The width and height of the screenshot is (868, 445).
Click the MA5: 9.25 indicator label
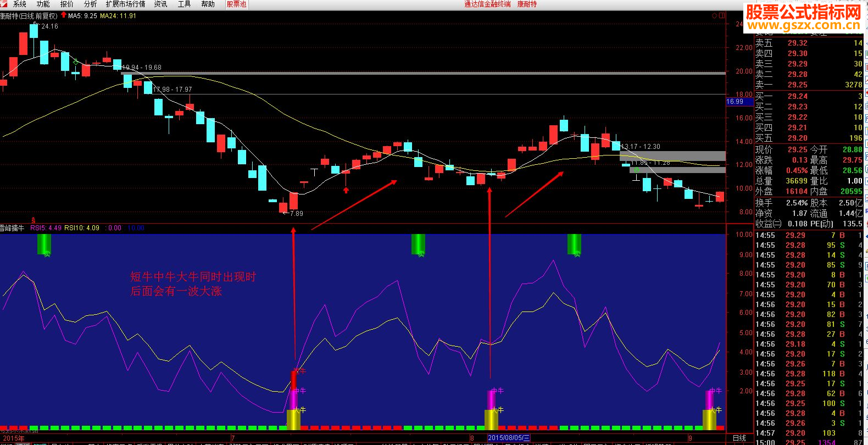point(82,16)
